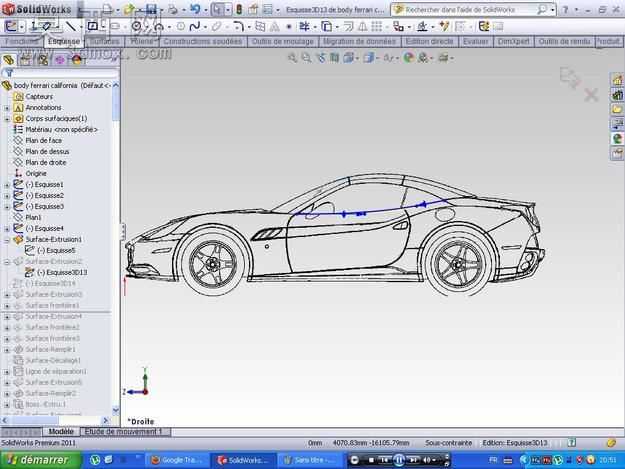The image size is (625, 469).
Task: Select the Circle sketch tool
Action: click(136, 27)
